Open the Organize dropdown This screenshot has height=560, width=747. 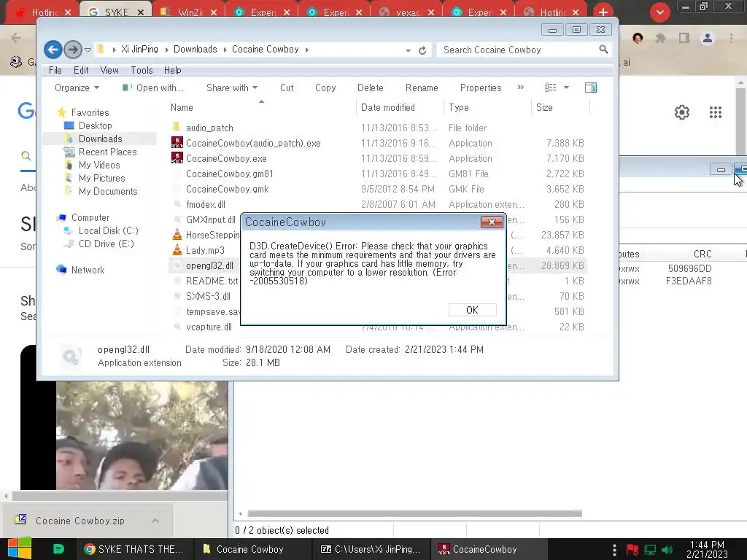[x=77, y=87]
